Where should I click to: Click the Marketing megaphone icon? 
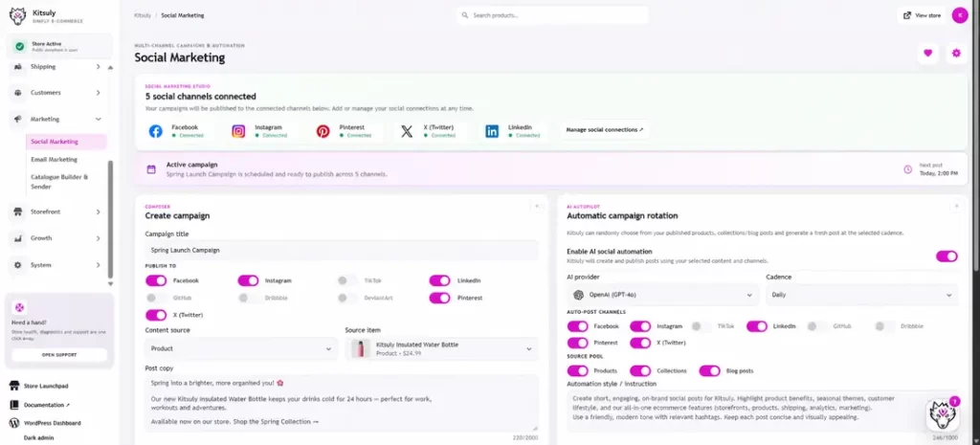18,119
